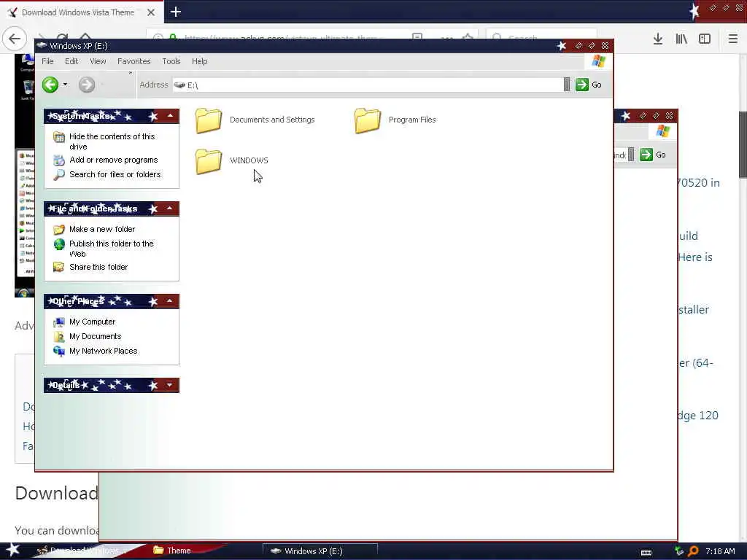Click the Share this folder icon

[59, 267]
